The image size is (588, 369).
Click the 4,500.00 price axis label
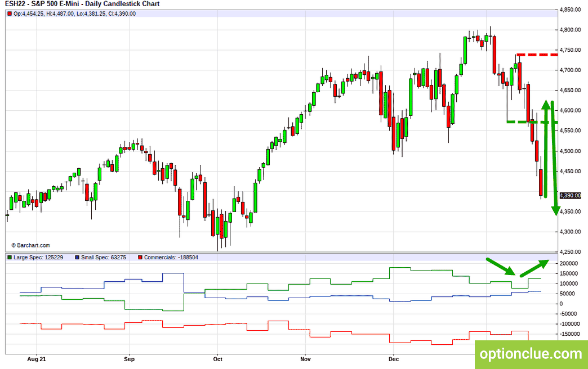570,151
